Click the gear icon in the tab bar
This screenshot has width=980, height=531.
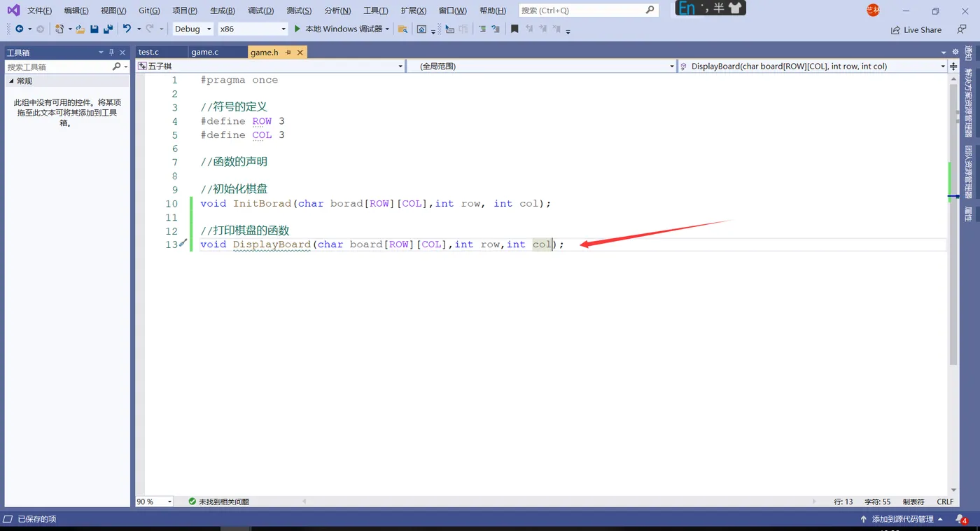click(954, 52)
